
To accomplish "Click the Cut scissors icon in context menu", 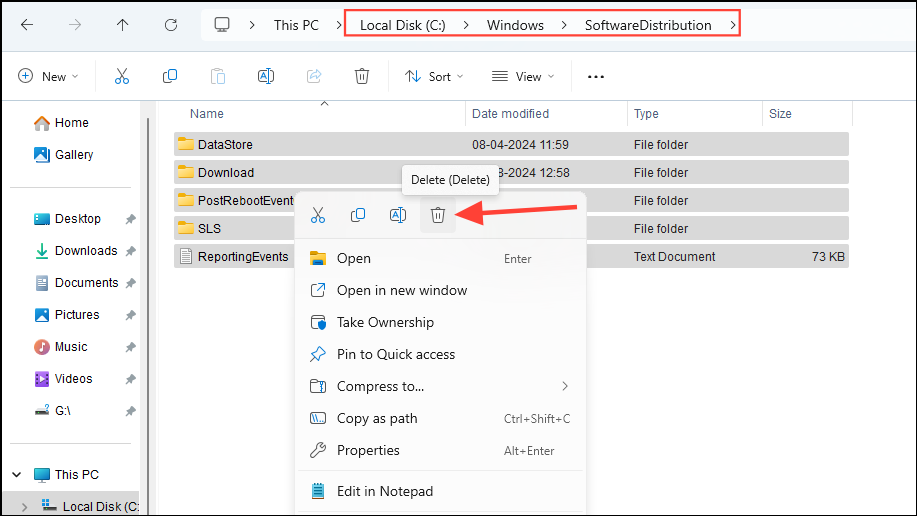I will [x=318, y=215].
